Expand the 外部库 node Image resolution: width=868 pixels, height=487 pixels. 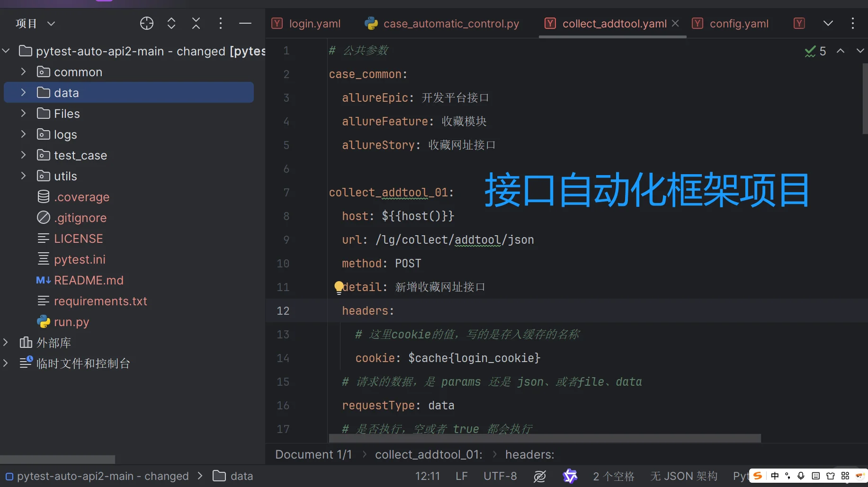click(x=6, y=342)
